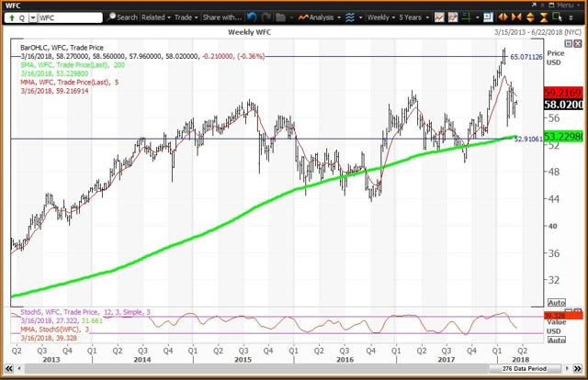The height and width of the screenshot is (380, 588).
Task: Click the window icon left of Menu
Action: [x=551, y=6]
